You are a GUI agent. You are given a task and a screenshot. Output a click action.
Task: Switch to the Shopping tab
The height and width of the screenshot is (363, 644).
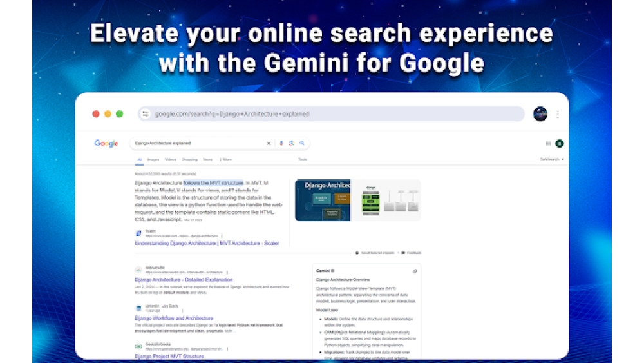click(189, 159)
